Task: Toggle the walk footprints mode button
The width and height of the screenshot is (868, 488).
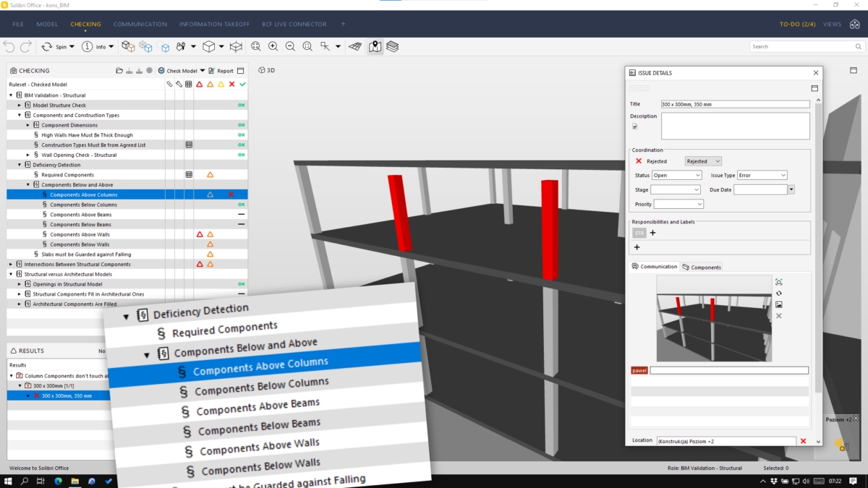Action: click(179, 46)
